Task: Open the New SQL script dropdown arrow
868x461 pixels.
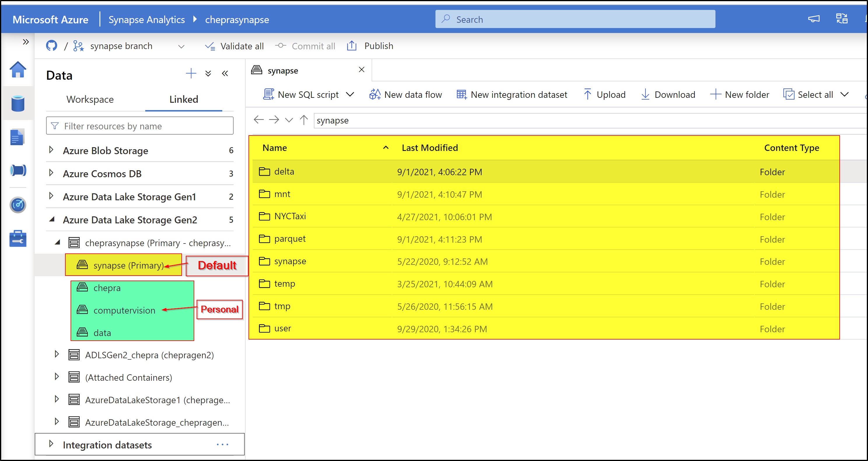Action: pyautogui.click(x=350, y=94)
